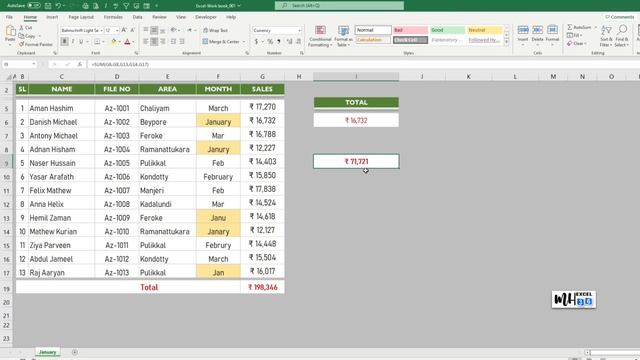This screenshot has width=640, height=360.
Task: Click the Increase Indent icon
Action: click(182, 42)
